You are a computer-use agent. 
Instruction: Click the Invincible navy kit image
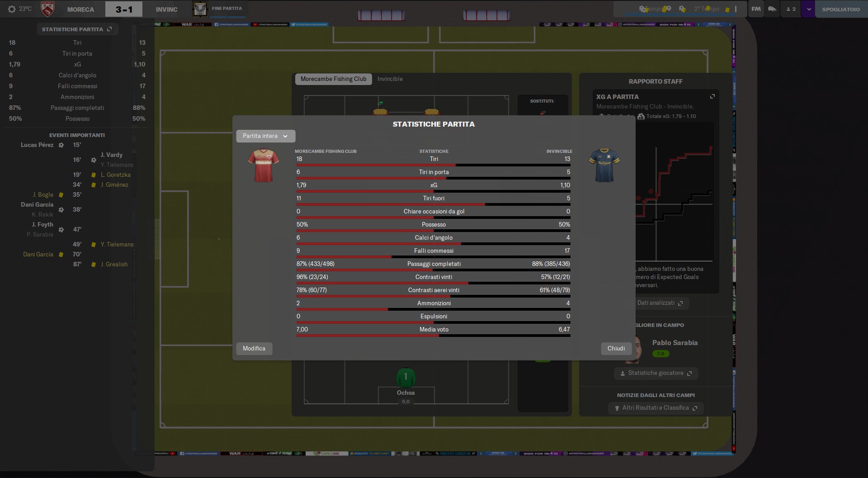(604, 166)
